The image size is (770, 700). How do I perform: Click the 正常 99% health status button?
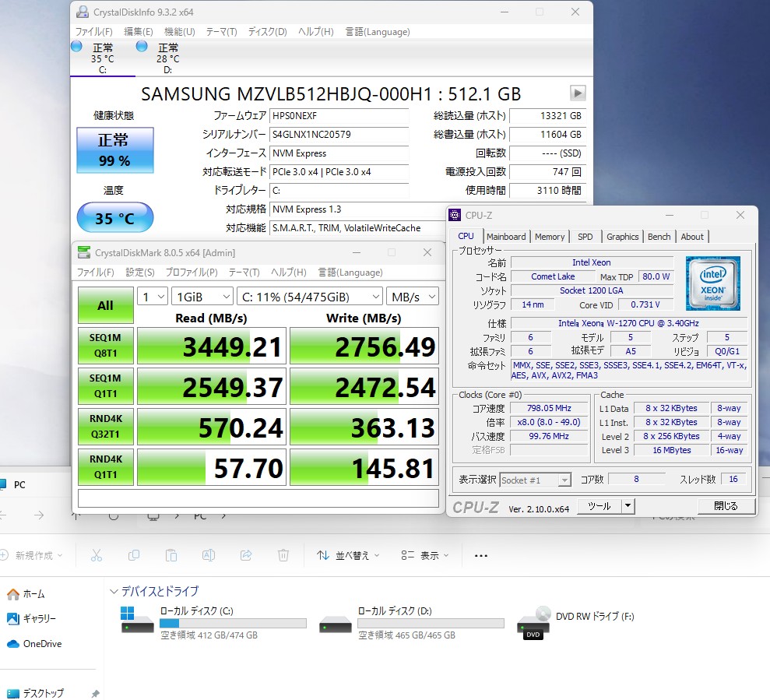[x=115, y=149]
